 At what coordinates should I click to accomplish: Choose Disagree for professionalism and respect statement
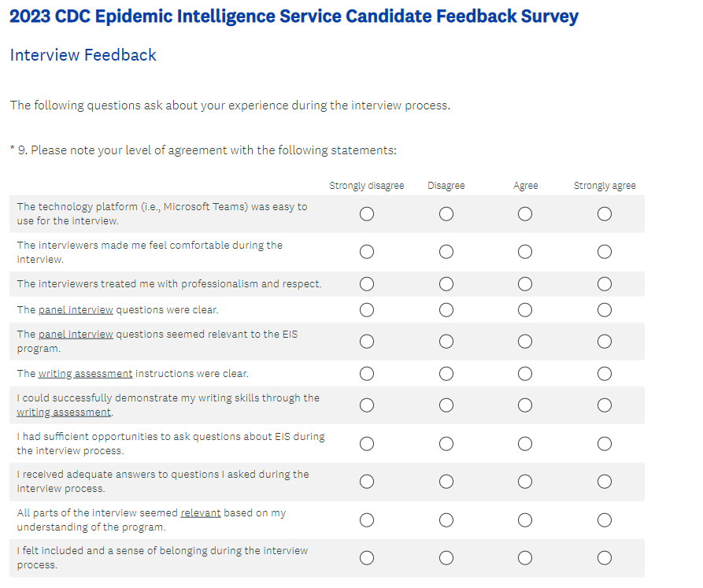click(x=446, y=284)
